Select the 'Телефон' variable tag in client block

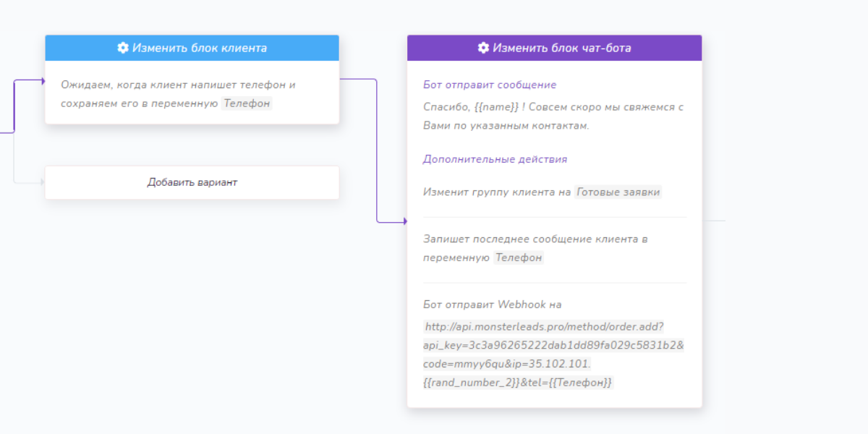(247, 103)
